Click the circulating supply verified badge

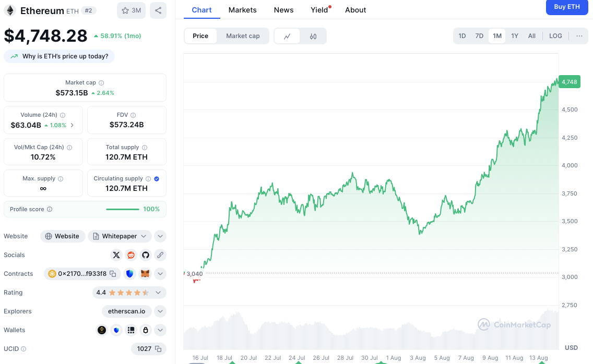(157, 179)
